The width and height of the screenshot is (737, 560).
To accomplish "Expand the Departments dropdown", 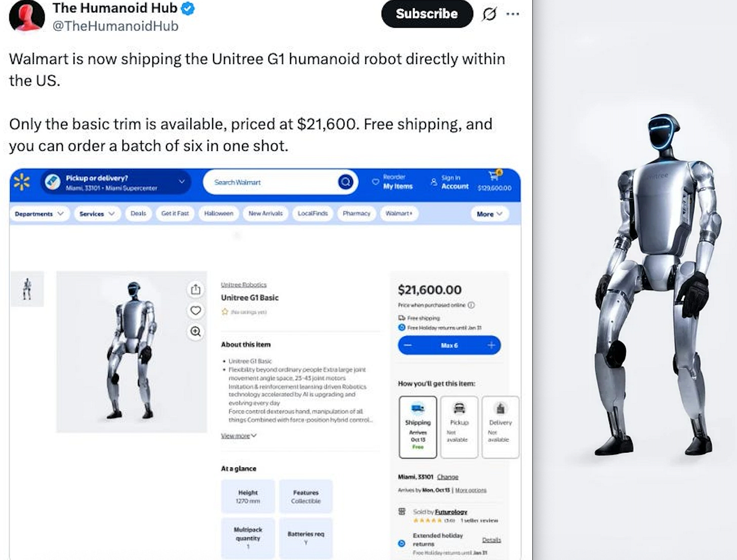I will coord(39,214).
